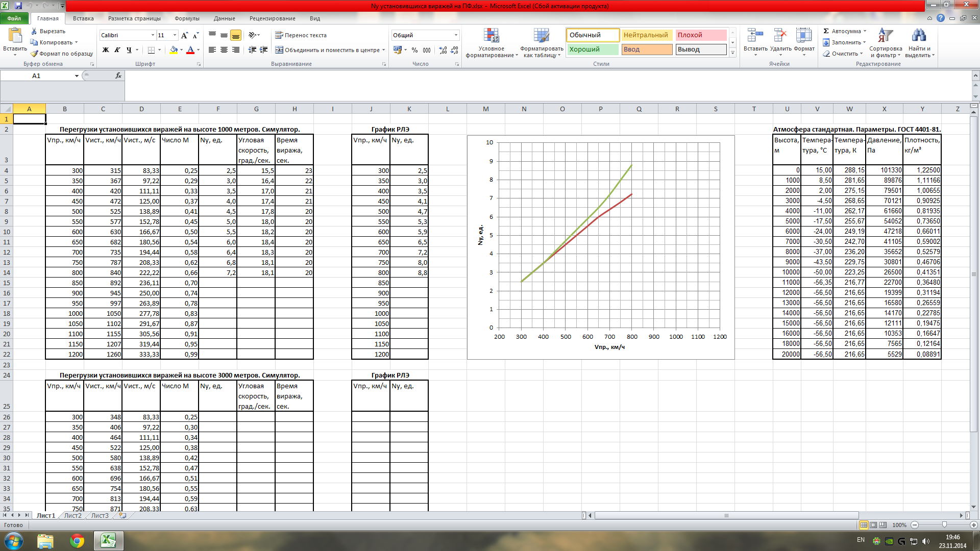980x551 pixels.
Task: Open Find and Select binoculars icon
Action: click(919, 35)
